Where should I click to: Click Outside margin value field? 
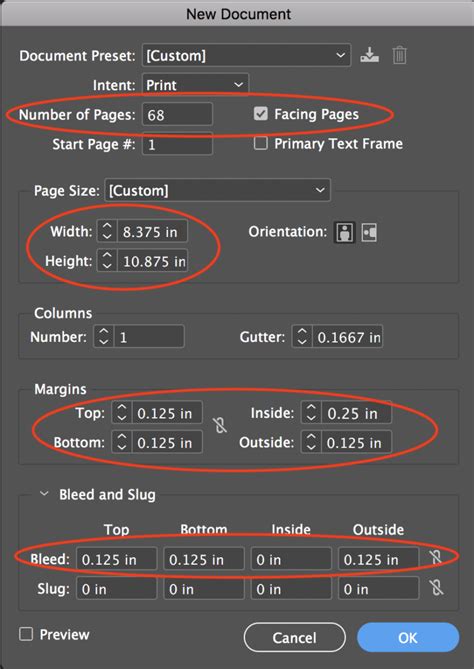(356, 442)
